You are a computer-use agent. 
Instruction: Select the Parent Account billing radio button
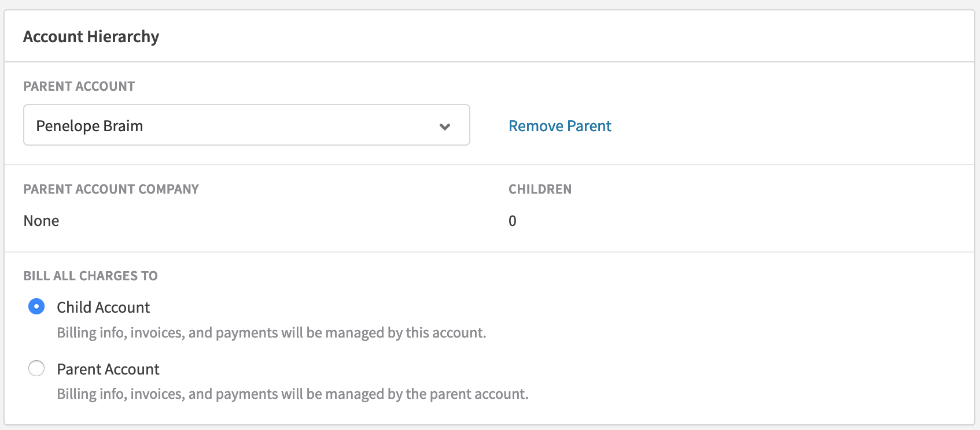click(x=36, y=368)
